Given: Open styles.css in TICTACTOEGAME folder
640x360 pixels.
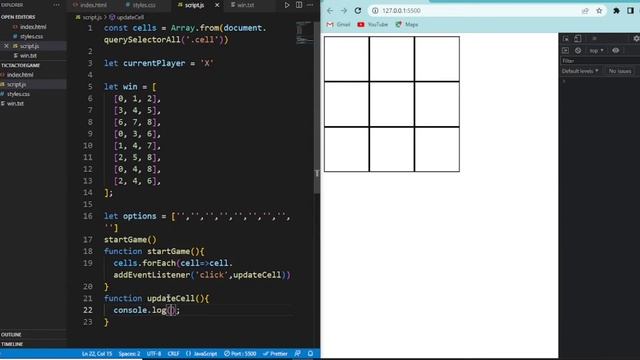Looking at the screenshot, I should pos(18,94).
